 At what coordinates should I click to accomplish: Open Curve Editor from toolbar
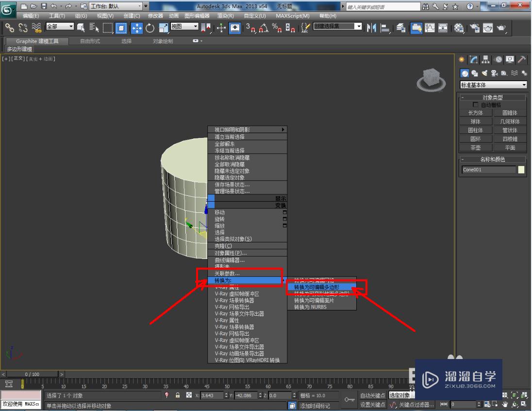[430, 28]
